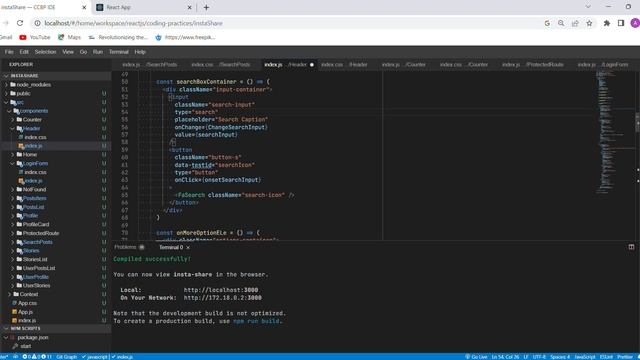Open the View menu
The height and width of the screenshot is (360, 640).
pos(68,52)
